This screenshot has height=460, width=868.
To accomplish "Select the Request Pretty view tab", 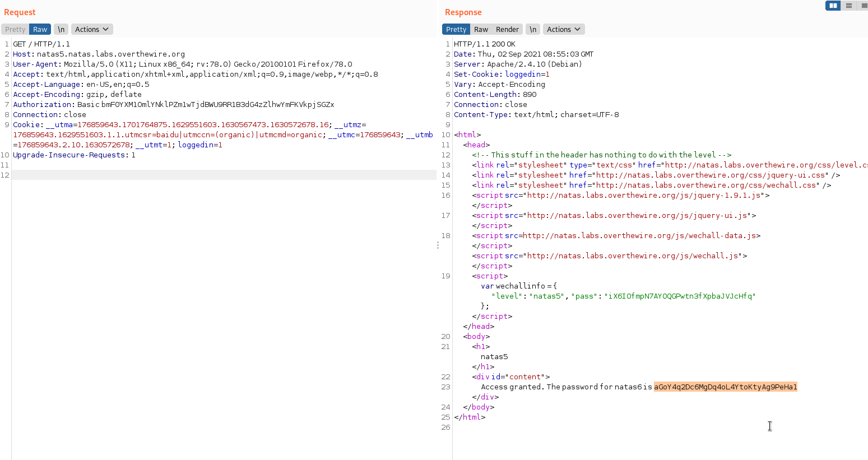I will coord(15,29).
